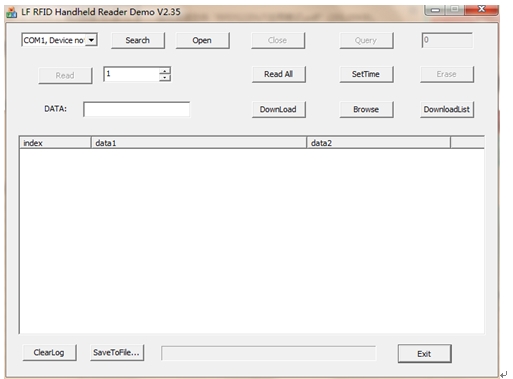
Task: Sort by the index column header
Action: (55, 143)
